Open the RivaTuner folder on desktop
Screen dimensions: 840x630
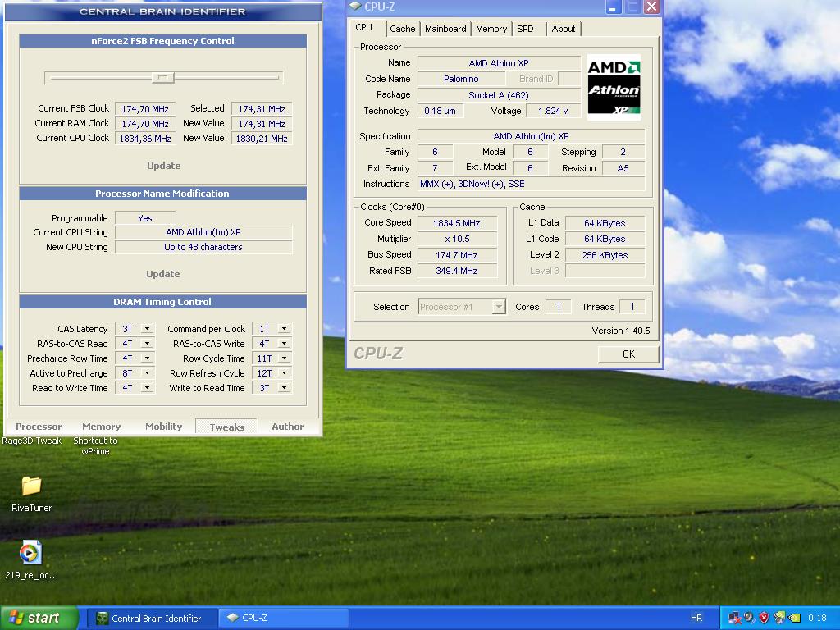click(x=31, y=493)
